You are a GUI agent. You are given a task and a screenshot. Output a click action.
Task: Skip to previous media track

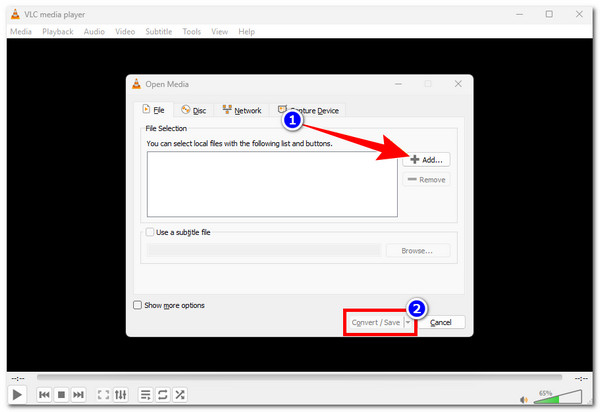point(44,394)
